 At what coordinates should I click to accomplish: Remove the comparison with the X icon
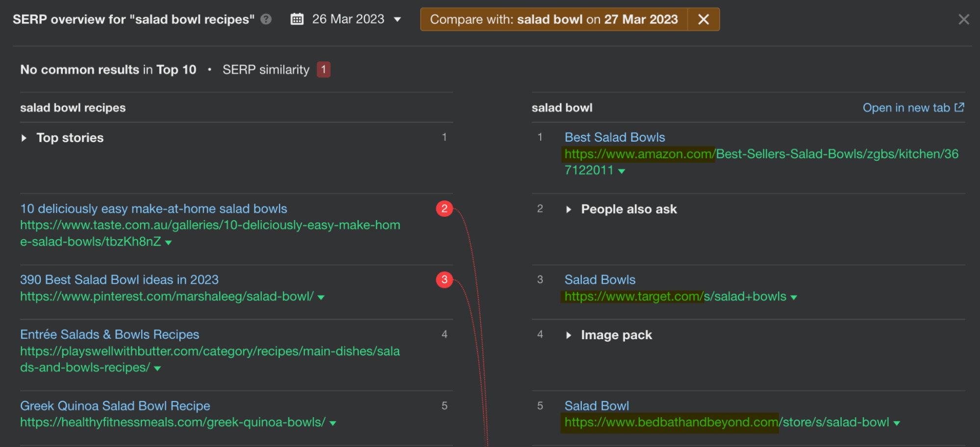point(704,19)
